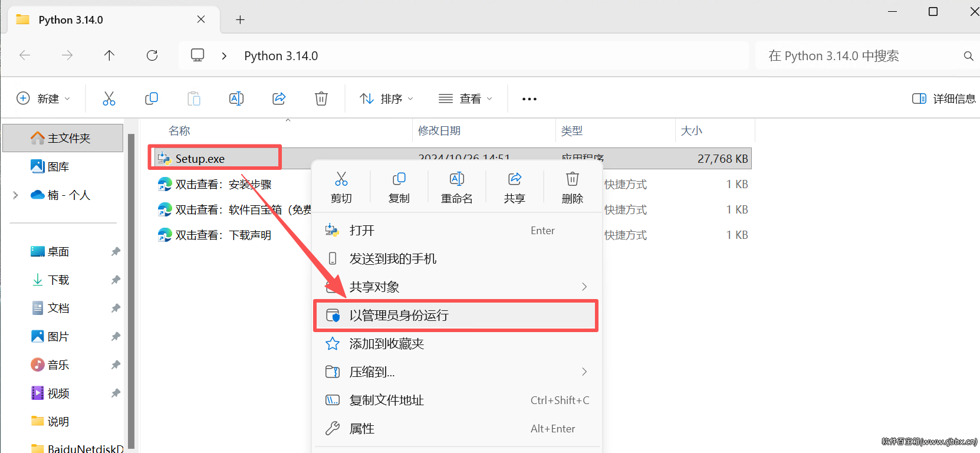Expand 共享对象 submenu
980x453 pixels.
click(x=584, y=287)
